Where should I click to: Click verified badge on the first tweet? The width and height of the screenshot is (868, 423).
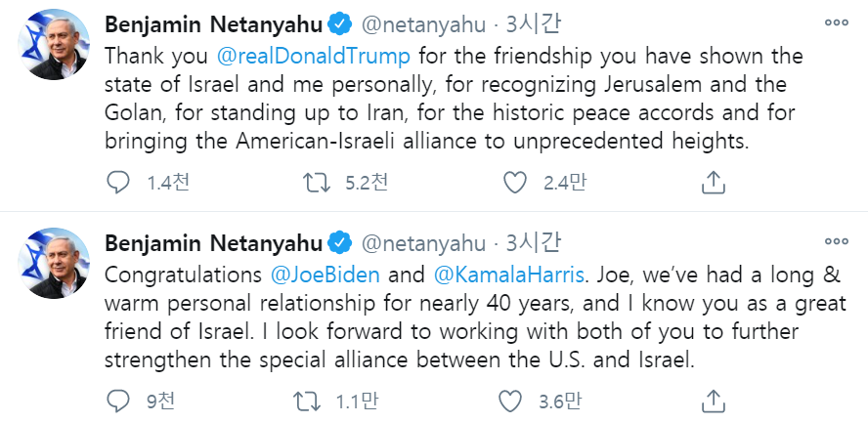(338, 22)
